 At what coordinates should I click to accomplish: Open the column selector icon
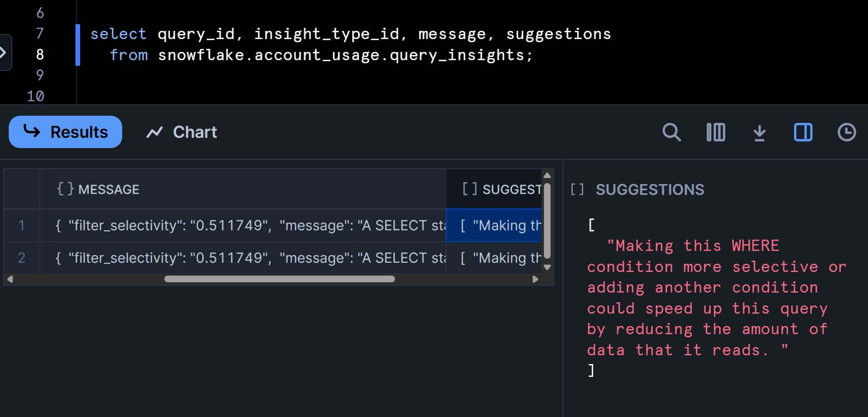point(715,132)
